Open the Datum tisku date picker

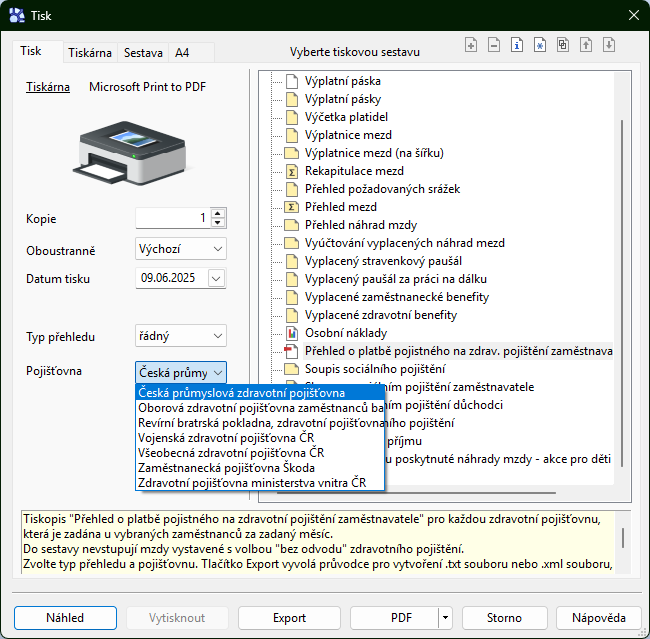point(217,279)
